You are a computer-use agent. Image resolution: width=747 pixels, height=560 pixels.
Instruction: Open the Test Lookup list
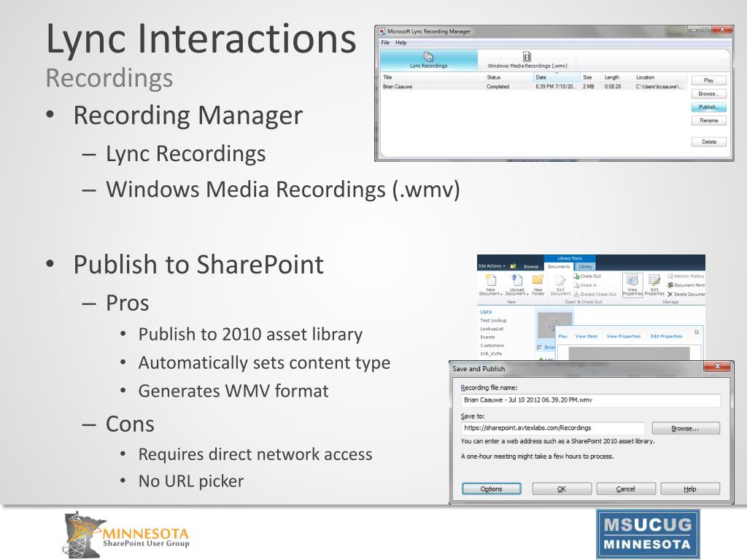pos(493,321)
